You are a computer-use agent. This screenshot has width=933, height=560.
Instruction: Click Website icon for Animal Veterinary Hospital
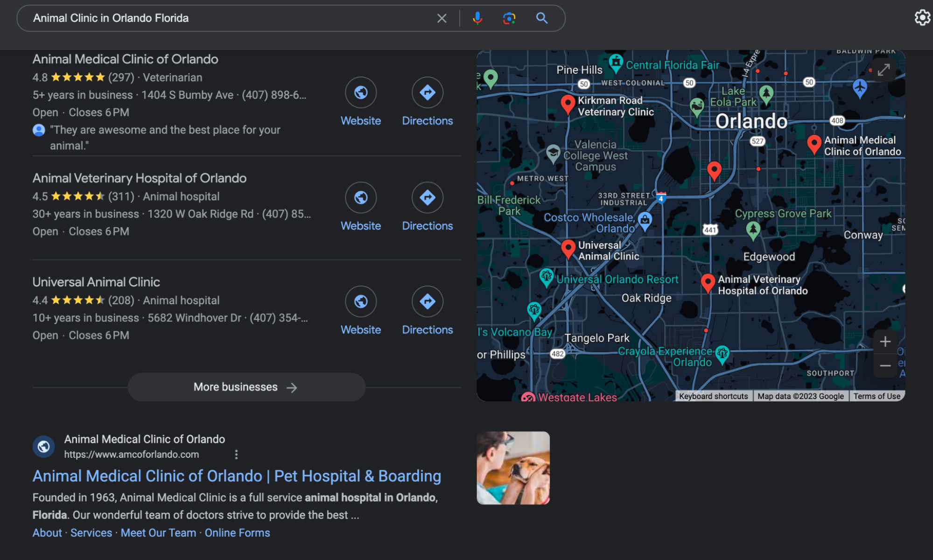click(x=361, y=197)
